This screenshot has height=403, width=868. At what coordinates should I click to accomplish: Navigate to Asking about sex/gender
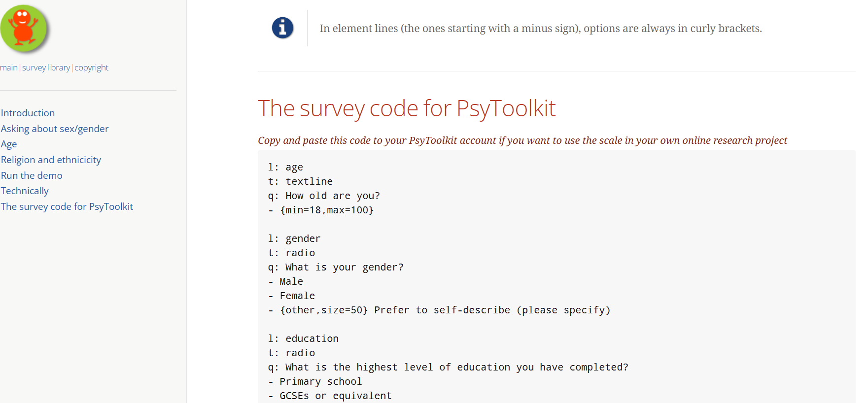tap(55, 129)
